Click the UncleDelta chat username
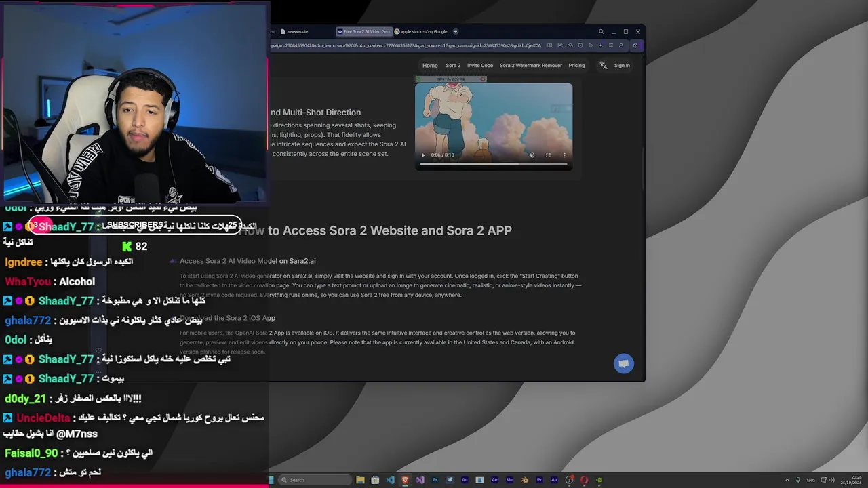 click(x=43, y=418)
